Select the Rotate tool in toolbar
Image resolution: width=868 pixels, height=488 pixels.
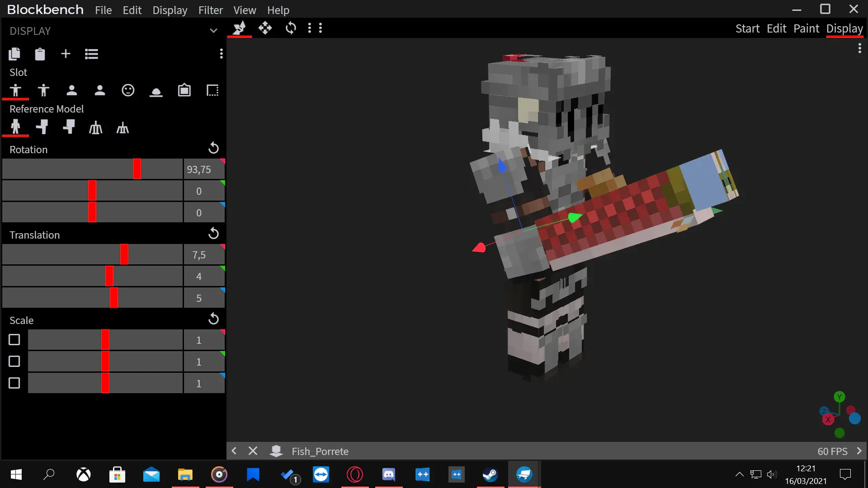pos(291,28)
